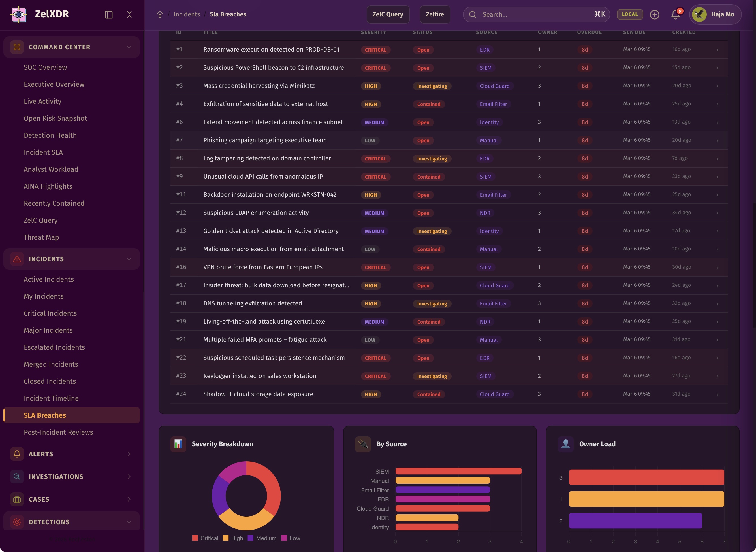756x552 pixels.
Task: Navigate to Threat Map
Action: 41,237
